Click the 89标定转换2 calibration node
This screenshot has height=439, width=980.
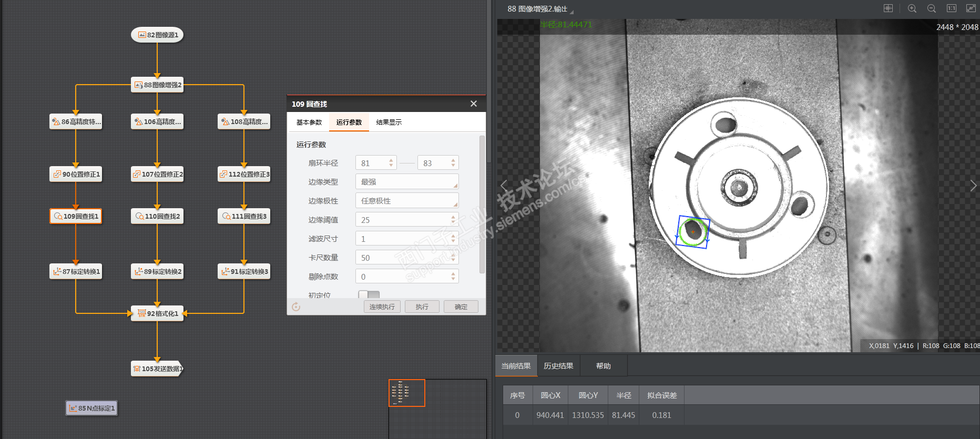click(157, 271)
